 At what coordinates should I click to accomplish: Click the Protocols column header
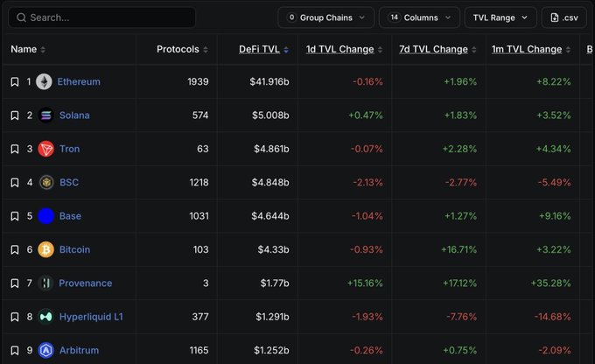(178, 49)
